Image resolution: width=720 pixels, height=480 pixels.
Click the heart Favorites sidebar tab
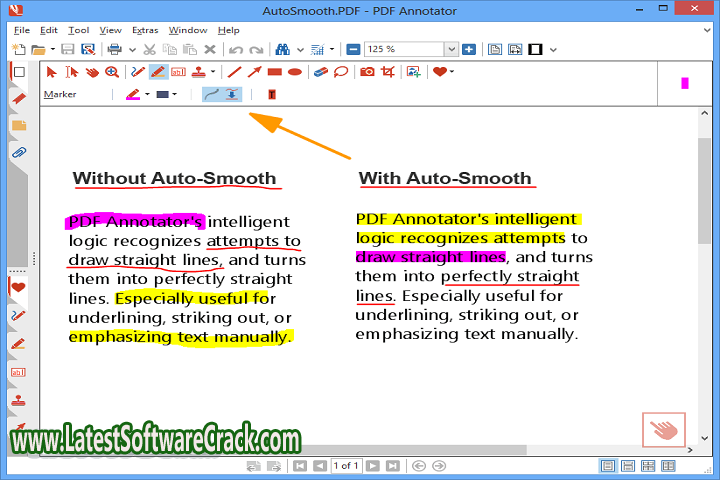18,288
